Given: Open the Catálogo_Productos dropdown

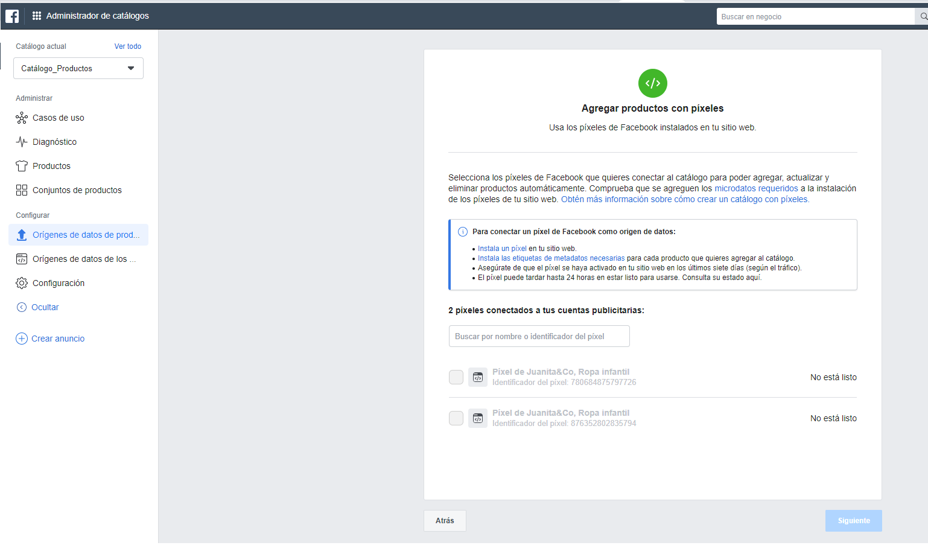Looking at the screenshot, I should coord(78,68).
